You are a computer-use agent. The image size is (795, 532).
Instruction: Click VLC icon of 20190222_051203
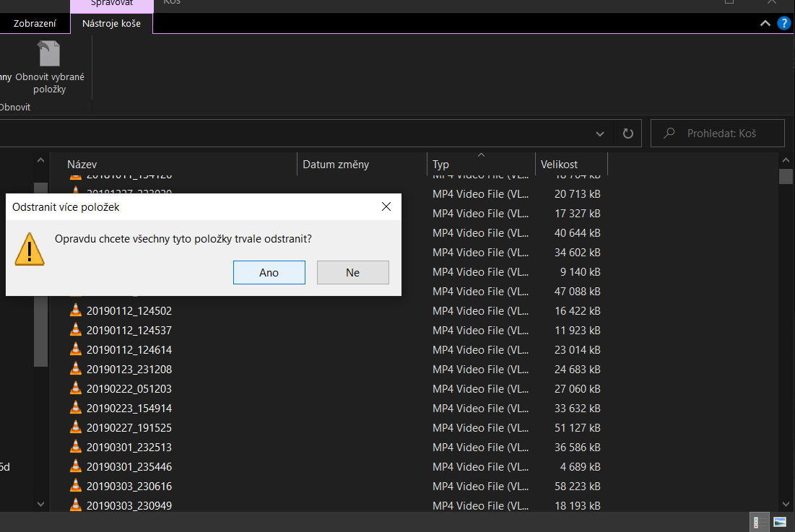tap(76, 388)
